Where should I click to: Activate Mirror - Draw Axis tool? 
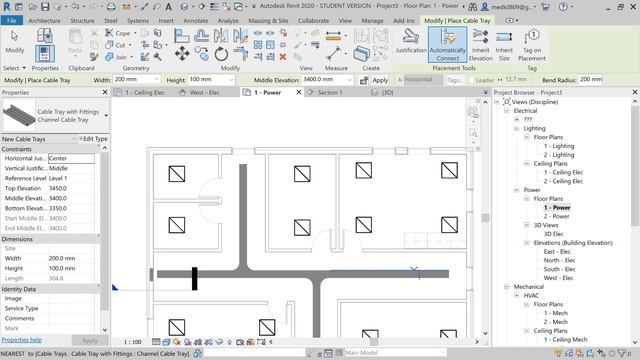pos(240,36)
